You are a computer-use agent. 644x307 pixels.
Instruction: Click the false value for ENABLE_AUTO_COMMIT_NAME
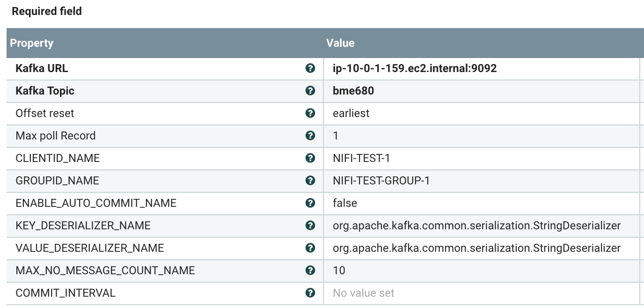(x=345, y=203)
